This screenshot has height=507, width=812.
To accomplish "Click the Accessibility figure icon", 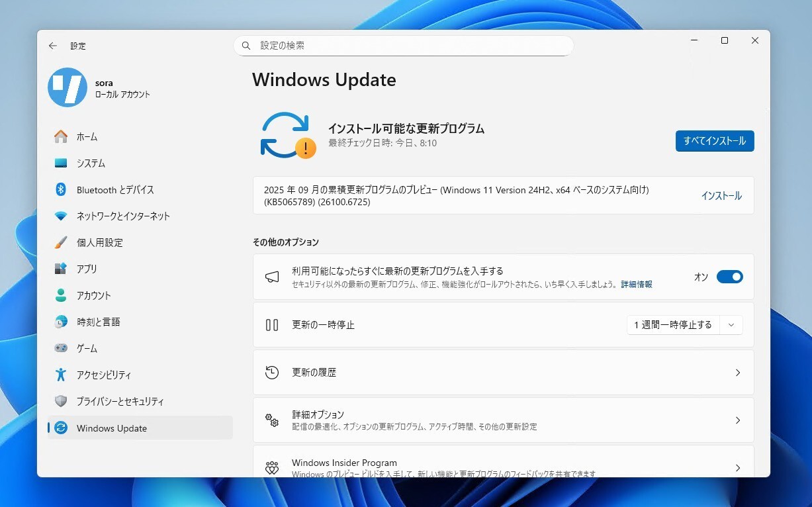I will pos(61,375).
